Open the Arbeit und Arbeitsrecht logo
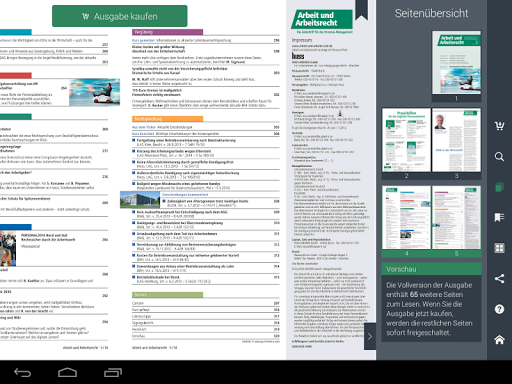This screenshot has height=384, width=512. (x=322, y=19)
